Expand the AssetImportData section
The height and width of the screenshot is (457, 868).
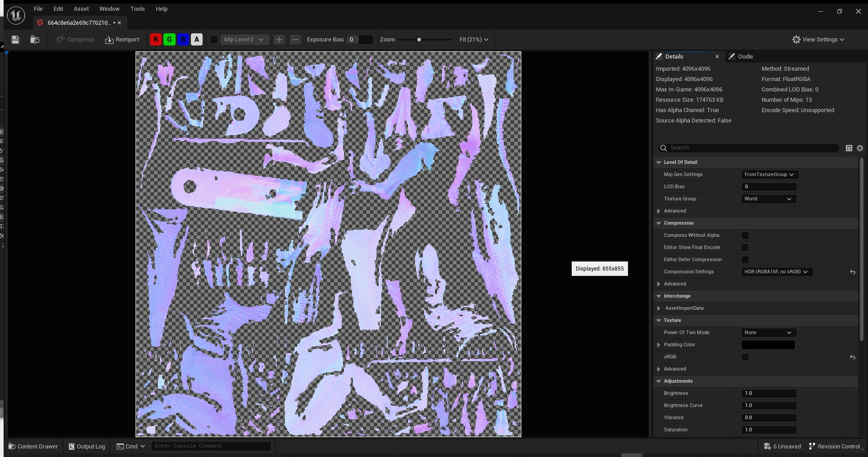click(x=659, y=308)
